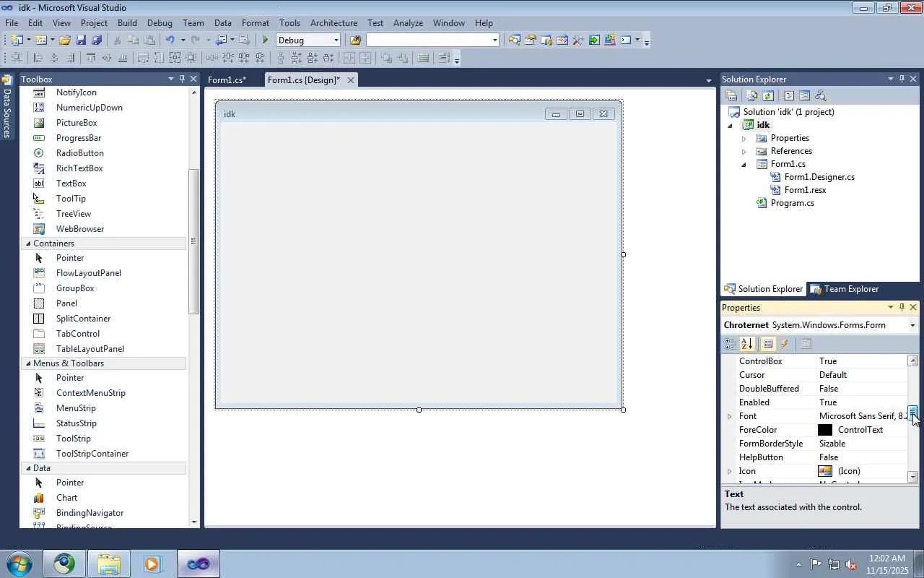Click the Find in Files toolbar icon
Screen dimensions: 924x578
pos(355,40)
